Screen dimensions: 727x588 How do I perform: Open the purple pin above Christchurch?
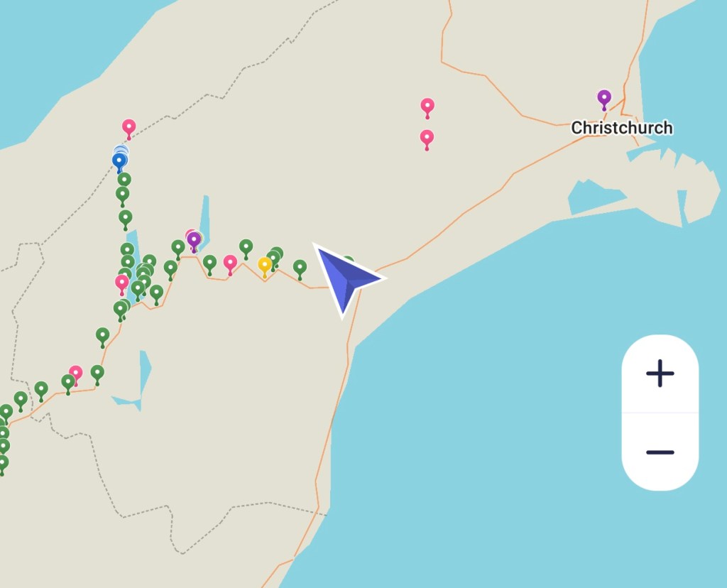point(603,99)
